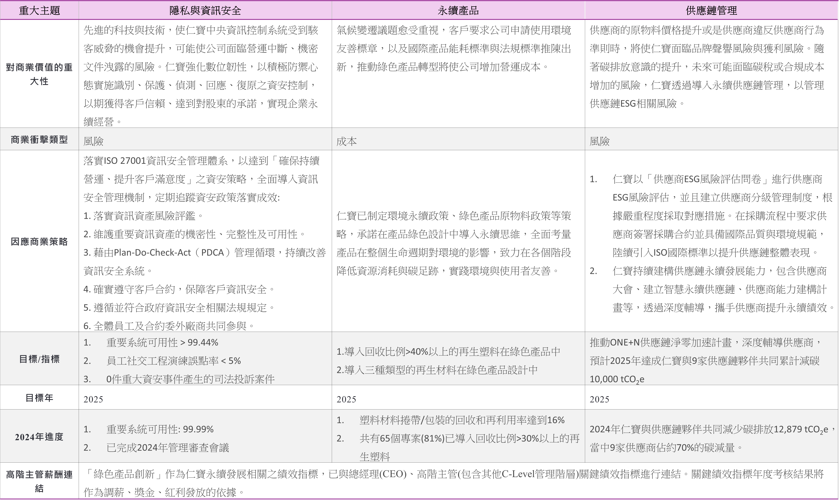
Task: Click the line 5. 遵循並符合政府資訊安全相關法規規定
Action: [179, 308]
